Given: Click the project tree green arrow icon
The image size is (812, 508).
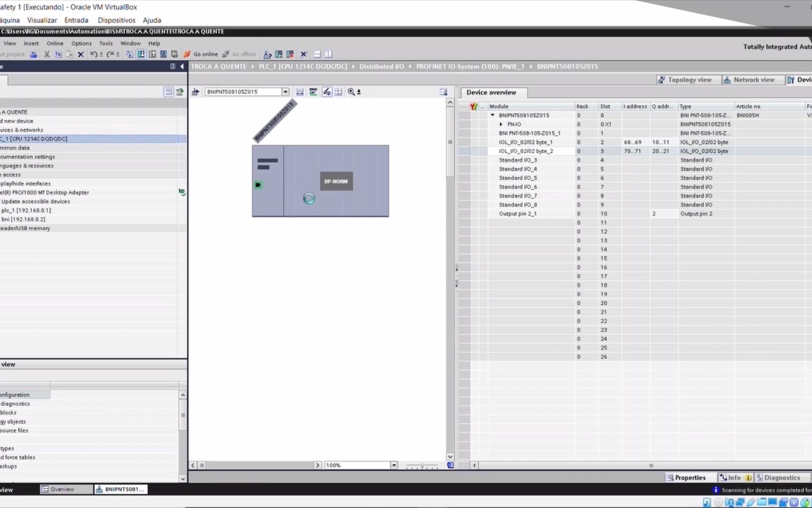Looking at the screenshot, I should (x=180, y=92).
